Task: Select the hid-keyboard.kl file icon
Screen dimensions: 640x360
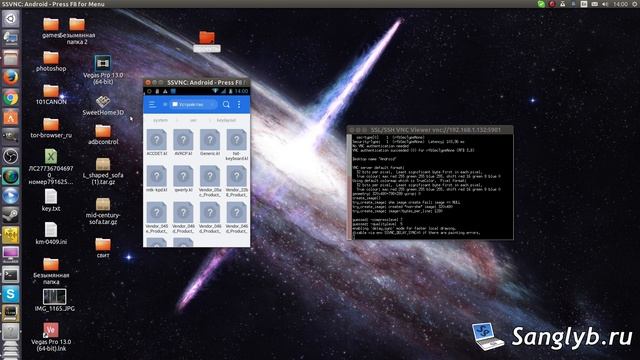Action: 236,140
